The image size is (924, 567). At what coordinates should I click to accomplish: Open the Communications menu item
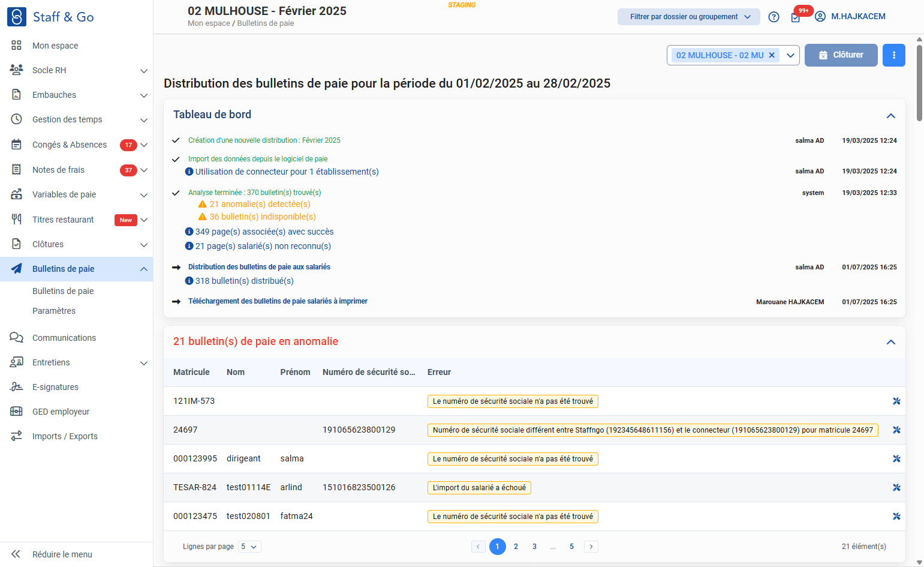(64, 338)
